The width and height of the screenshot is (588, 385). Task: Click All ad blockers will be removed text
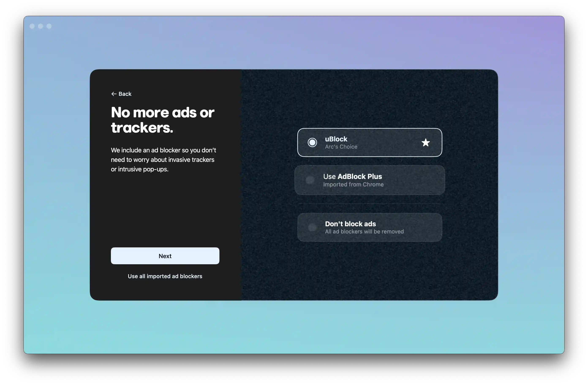pyautogui.click(x=364, y=232)
